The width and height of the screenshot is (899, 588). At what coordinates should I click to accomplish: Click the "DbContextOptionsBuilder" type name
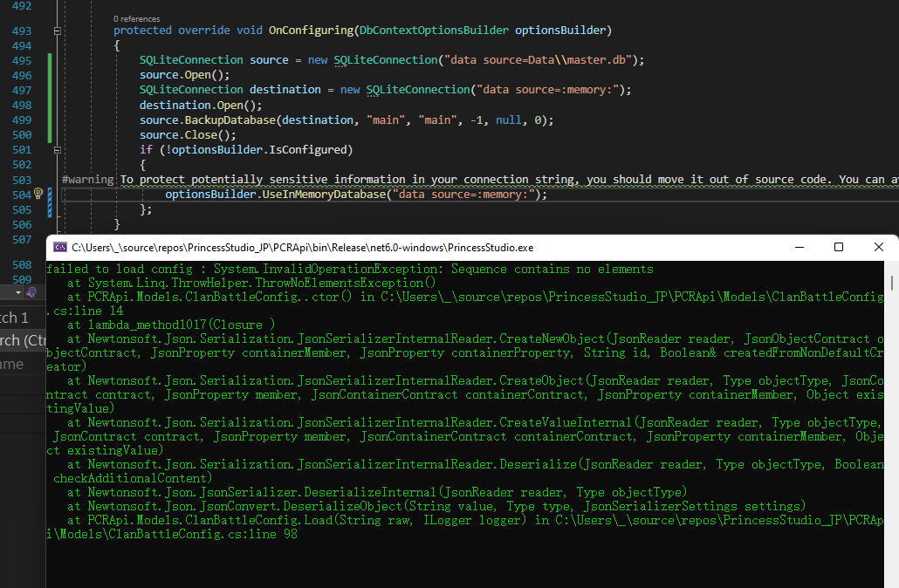pos(434,31)
